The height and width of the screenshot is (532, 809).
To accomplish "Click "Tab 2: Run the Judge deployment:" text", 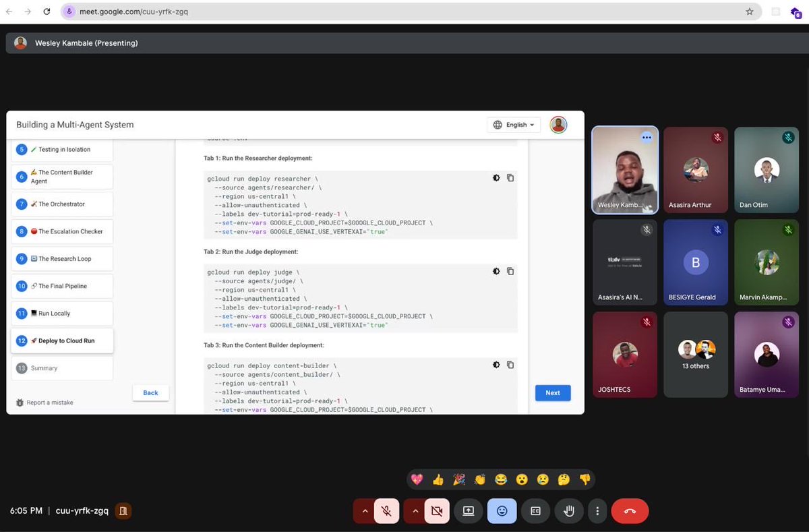I will tap(251, 252).
